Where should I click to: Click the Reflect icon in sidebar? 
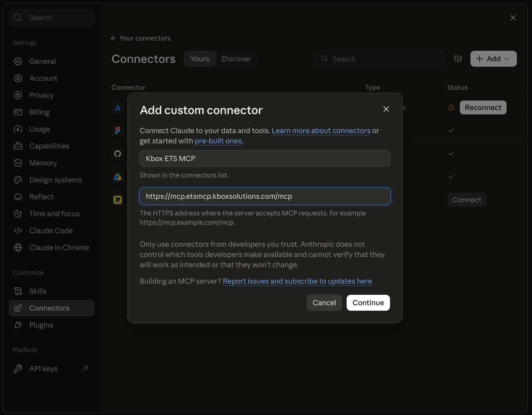tap(18, 197)
